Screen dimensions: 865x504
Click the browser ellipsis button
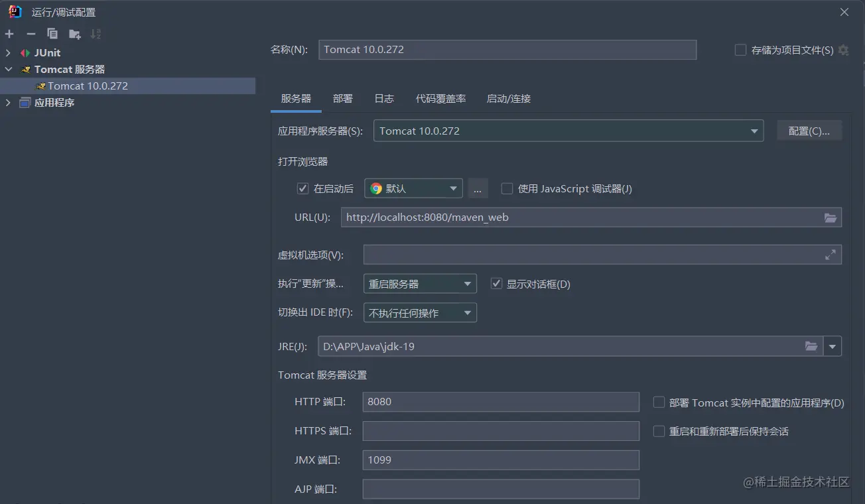[478, 188]
